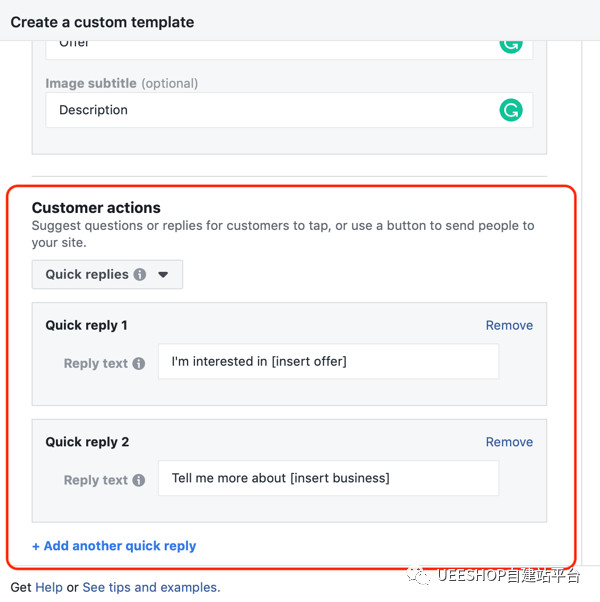This screenshot has height=602, width=600.
Task: Click info icon for Quick reply 1 text
Action: [x=139, y=364]
